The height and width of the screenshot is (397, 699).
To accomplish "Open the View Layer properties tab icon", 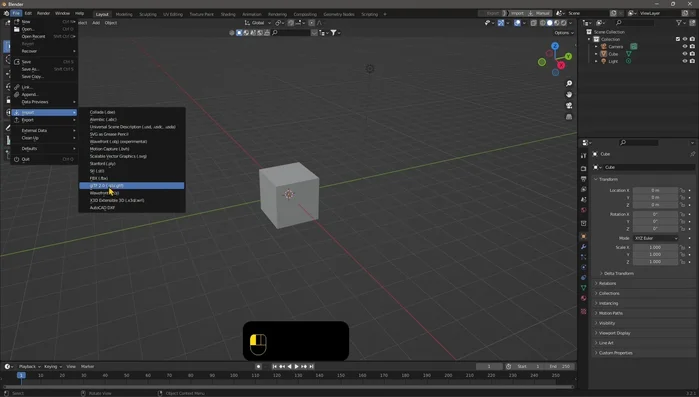I will click(x=584, y=189).
